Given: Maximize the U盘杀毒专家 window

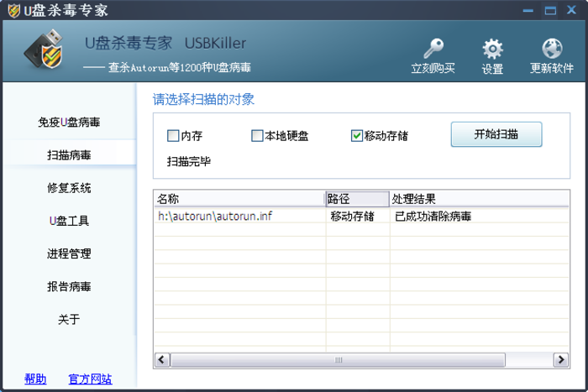Looking at the screenshot, I should (550, 11).
